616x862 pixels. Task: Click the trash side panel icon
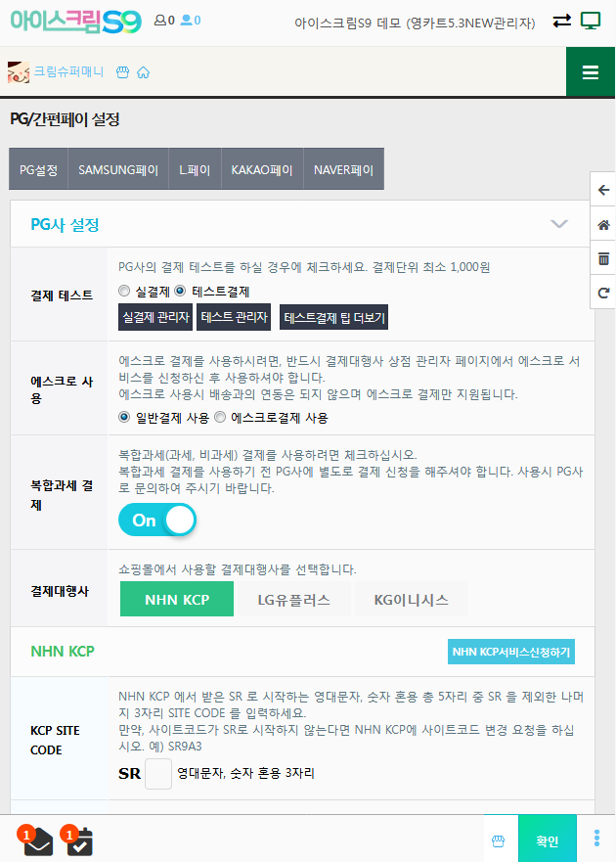click(603, 258)
